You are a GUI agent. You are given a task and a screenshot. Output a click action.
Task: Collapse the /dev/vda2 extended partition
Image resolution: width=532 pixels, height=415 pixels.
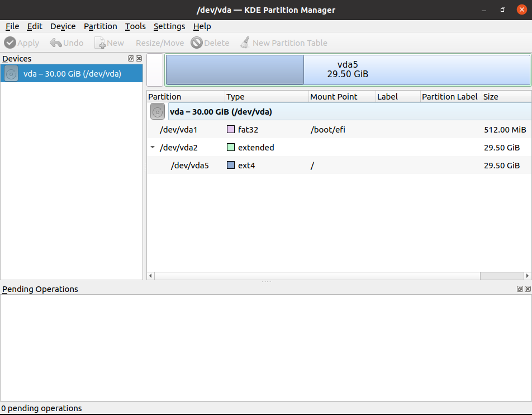point(153,147)
